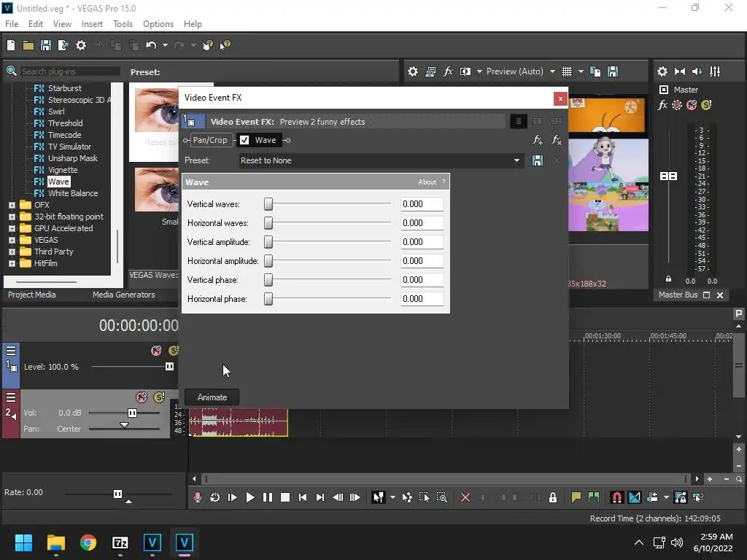Save the Wave preset with the floppy icon

[x=538, y=160]
